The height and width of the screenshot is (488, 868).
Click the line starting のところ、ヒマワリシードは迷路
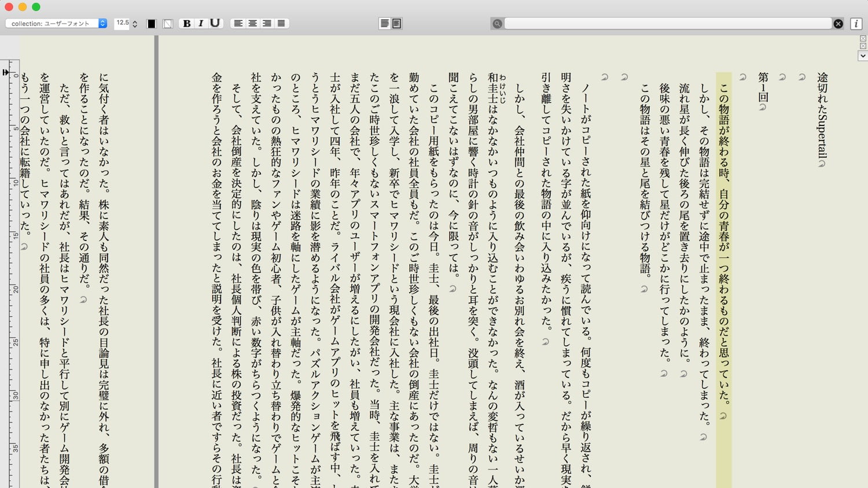point(296,280)
